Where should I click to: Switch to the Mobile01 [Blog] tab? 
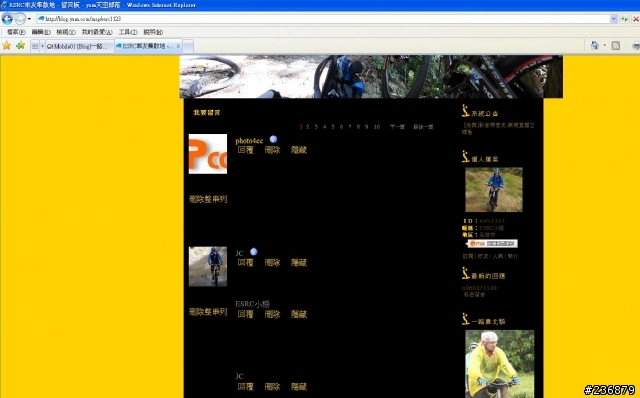point(79,46)
